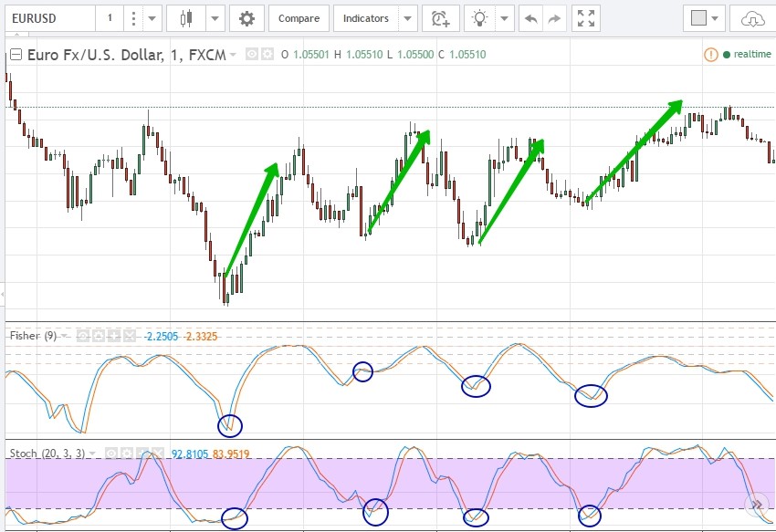Open main series settings gear next to FXCM

point(267,54)
